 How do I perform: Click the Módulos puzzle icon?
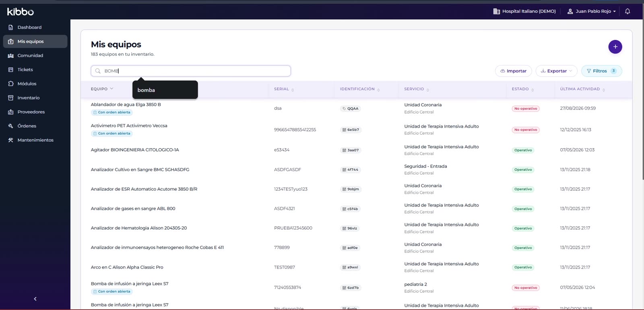11,84
